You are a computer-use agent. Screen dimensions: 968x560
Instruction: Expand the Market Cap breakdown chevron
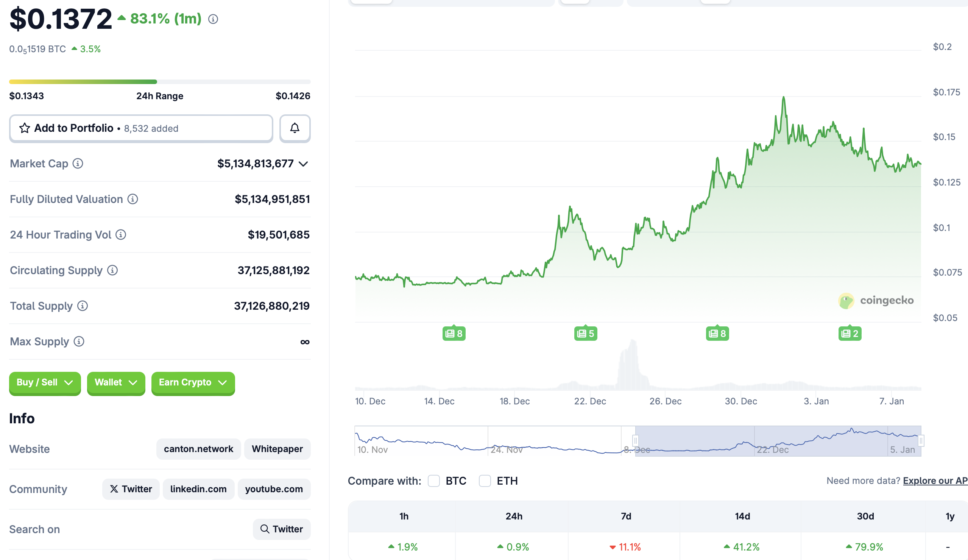tap(304, 163)
